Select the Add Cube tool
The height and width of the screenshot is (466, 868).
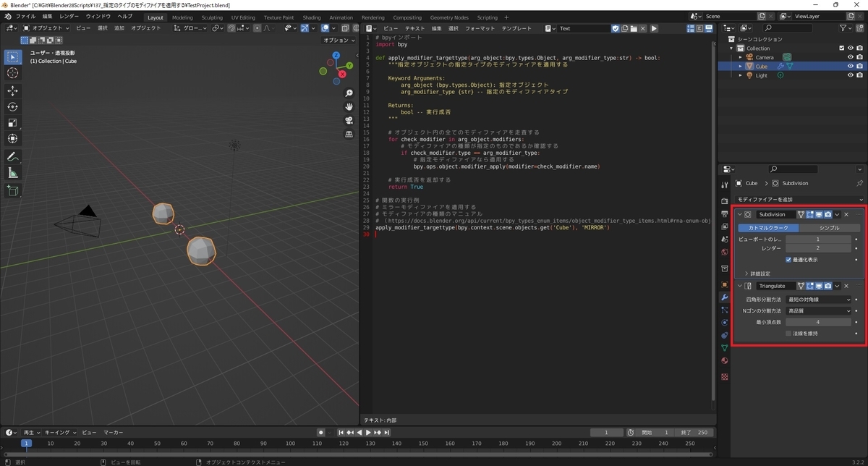coord(13,190)
